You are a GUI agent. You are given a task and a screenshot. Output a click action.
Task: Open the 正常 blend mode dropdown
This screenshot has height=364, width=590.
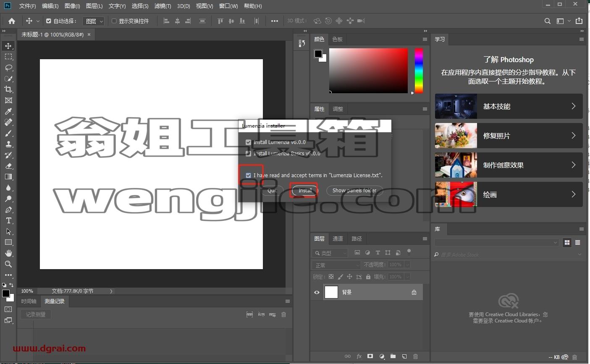pyautogui.click(x=337, y=265)
